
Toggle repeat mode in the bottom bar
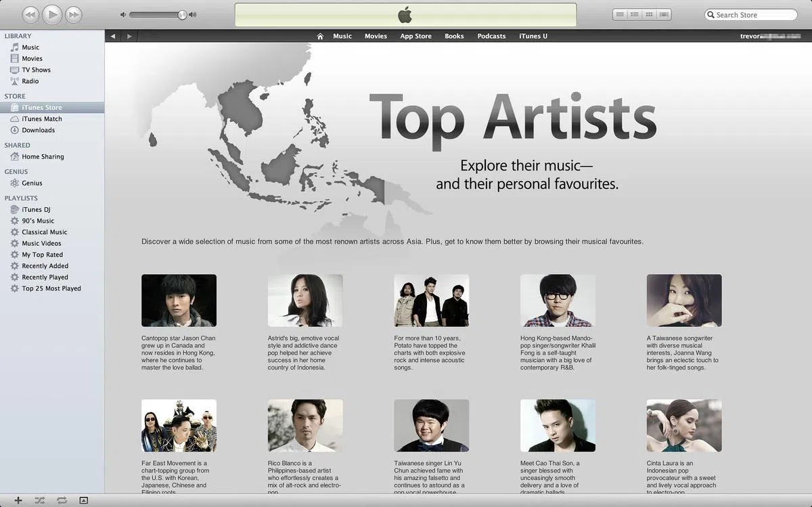[x=61, y=500]
